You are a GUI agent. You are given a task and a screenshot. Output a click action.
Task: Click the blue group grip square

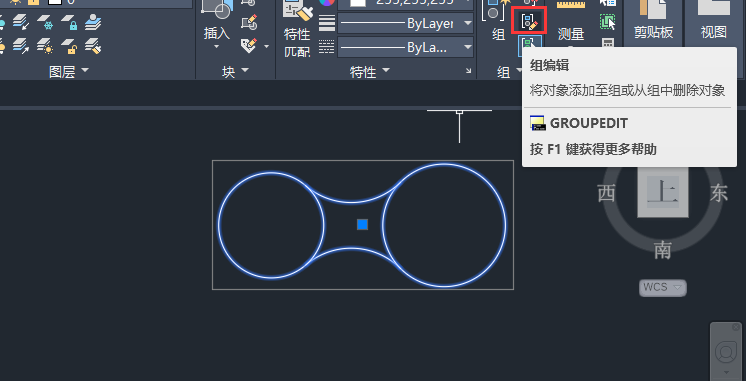coord(363,225)
